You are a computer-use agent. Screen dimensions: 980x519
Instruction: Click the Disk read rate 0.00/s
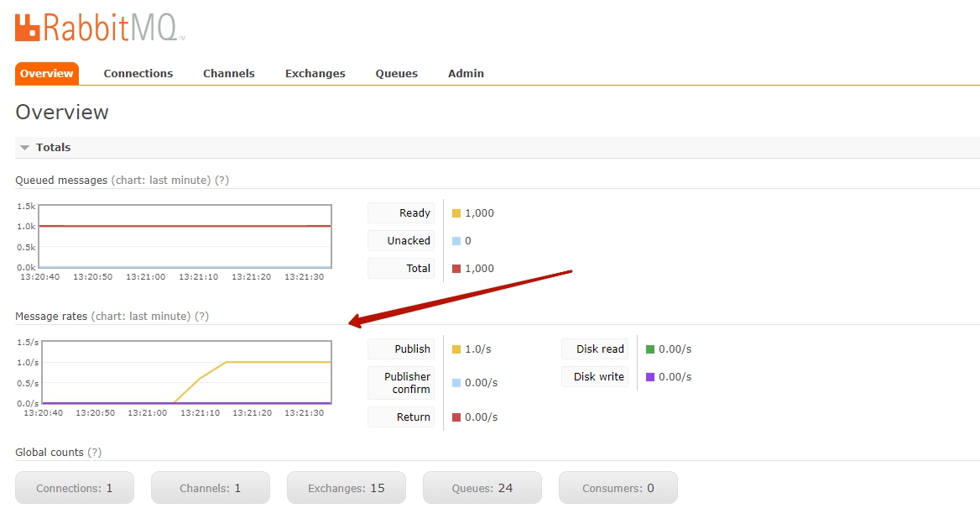point(675,349)
